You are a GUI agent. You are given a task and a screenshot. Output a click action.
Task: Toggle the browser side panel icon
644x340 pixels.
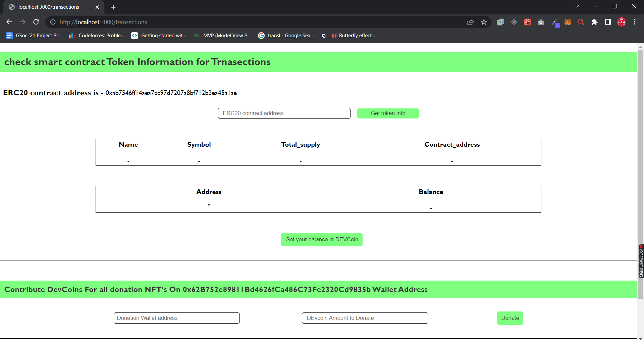[x=608, y=22]
